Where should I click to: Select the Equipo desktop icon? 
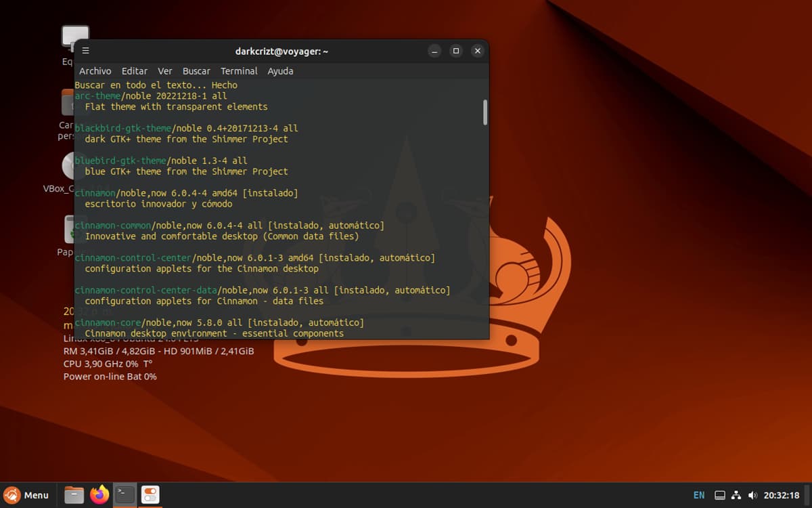(x=74, y=37)
